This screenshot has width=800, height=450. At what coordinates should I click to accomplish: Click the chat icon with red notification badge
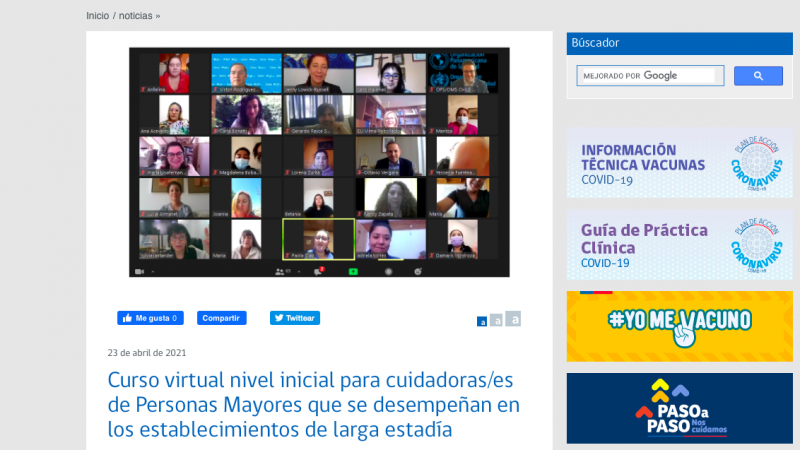318,271
